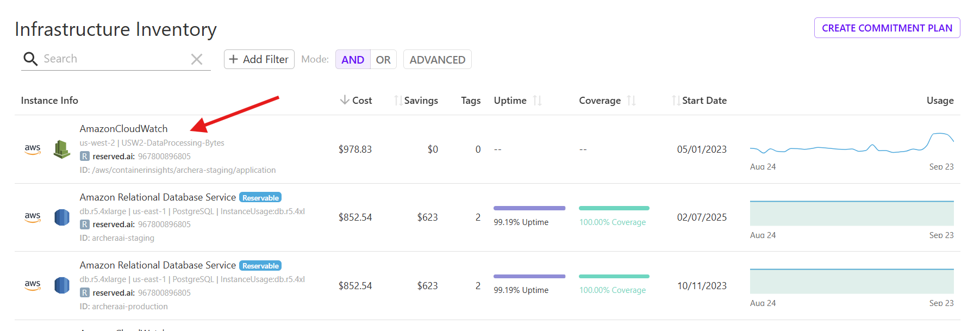Toggle ADVANCED filter mode

click(x=437, y=60)
